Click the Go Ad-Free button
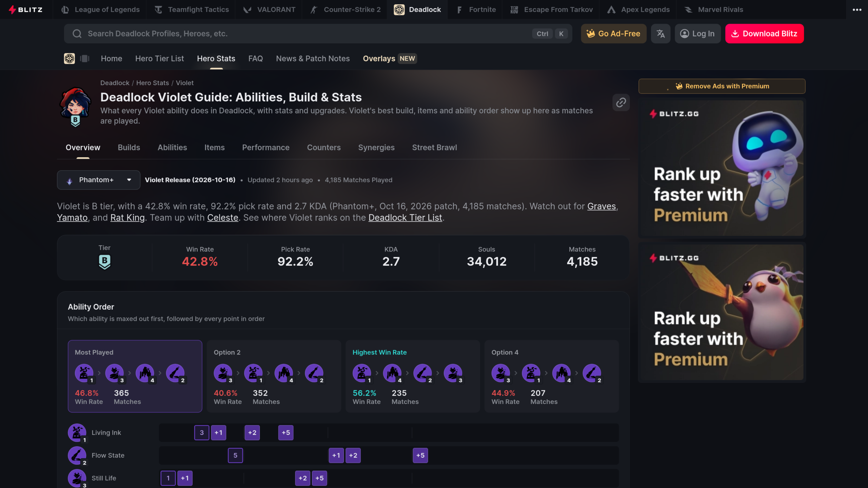Screen dimensions: 868x488 613,34
